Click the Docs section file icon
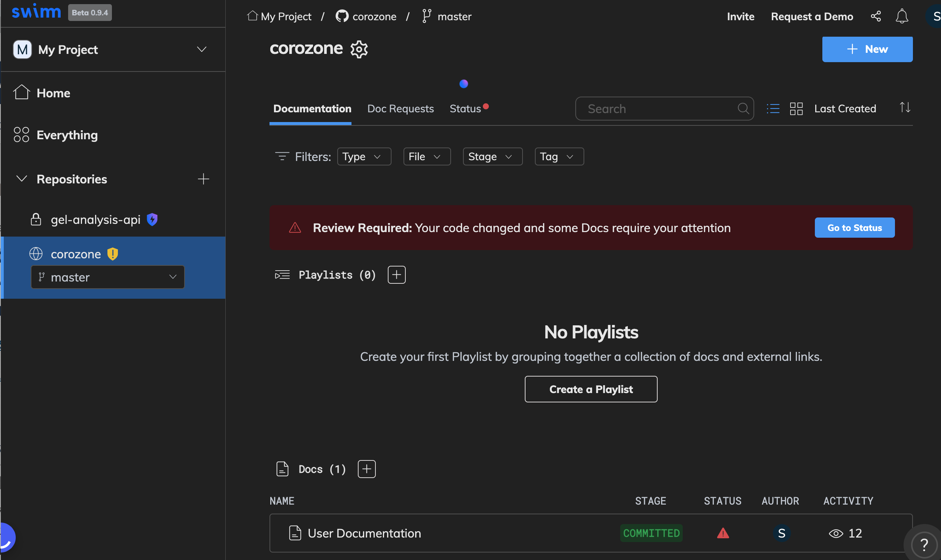 [282, 469]
